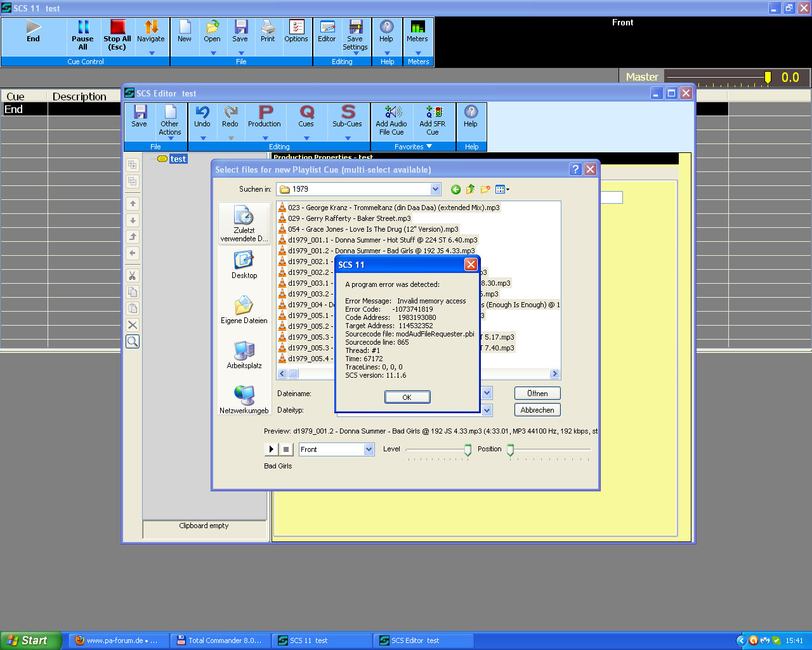
Task: Click the Abbrechen button
Action: point(537,410)
